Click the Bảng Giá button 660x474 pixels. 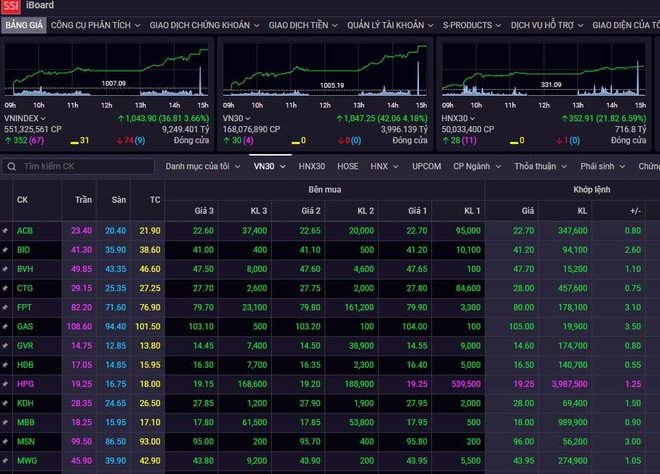(22, 24)
